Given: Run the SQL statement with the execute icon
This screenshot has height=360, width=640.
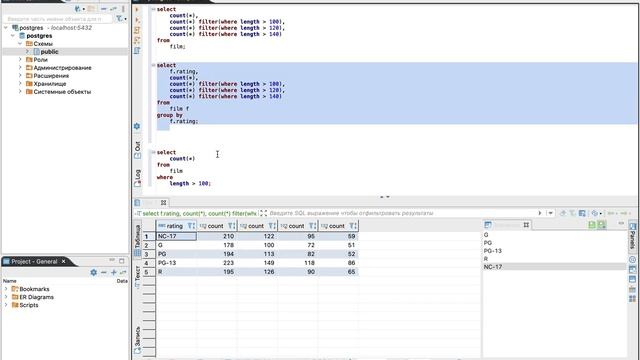Looking at the screenshot, I should 137,9.
